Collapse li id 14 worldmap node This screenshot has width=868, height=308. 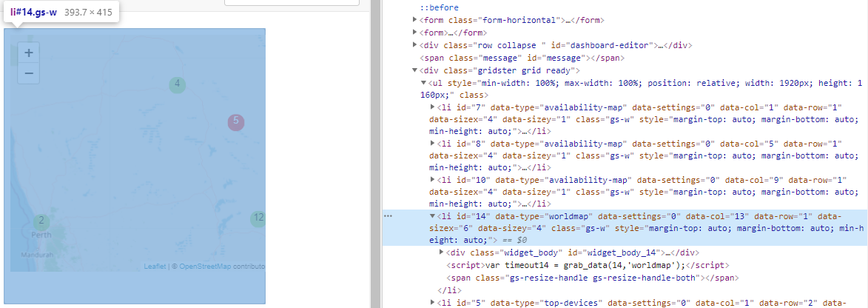432,216
